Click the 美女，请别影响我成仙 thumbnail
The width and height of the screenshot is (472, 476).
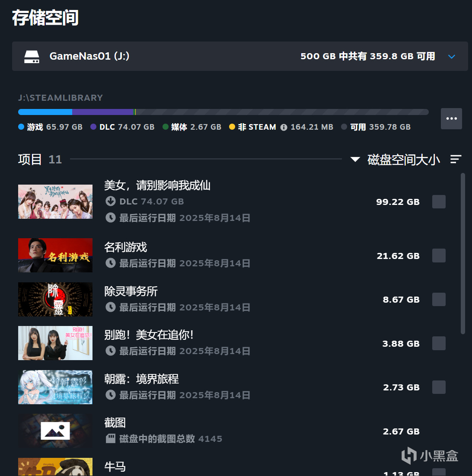tap(55, 201)
